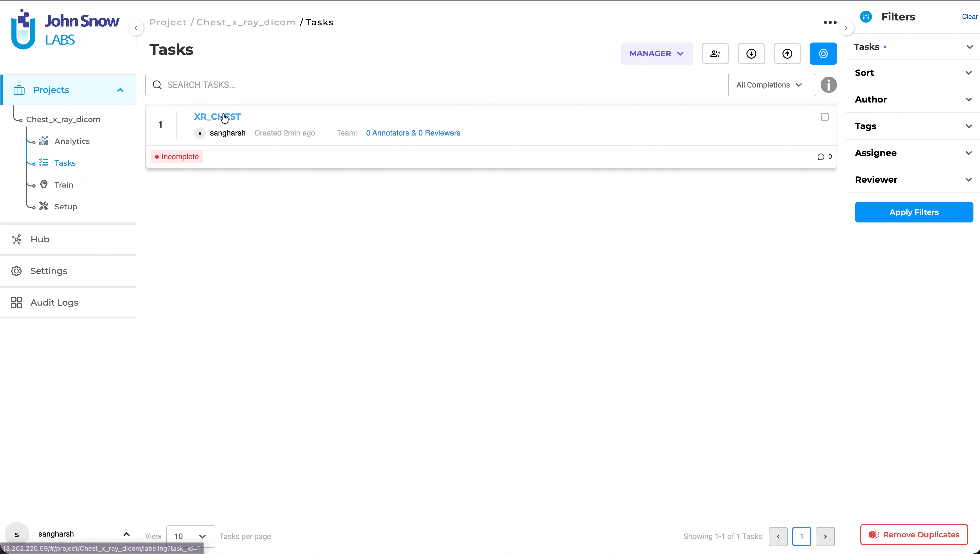Click the import tasks download-arrow icon
Screen dimensions: 980x554
point(751,54)
